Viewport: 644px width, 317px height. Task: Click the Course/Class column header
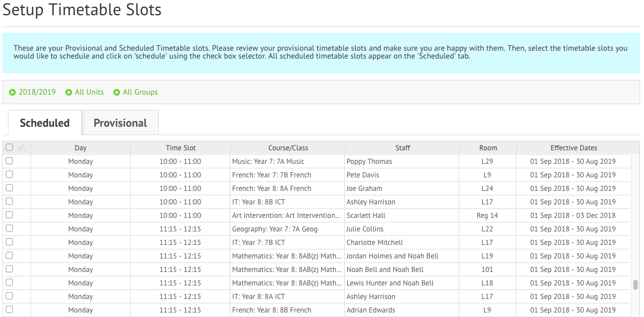pyautogui.click(x=288, y=148)
